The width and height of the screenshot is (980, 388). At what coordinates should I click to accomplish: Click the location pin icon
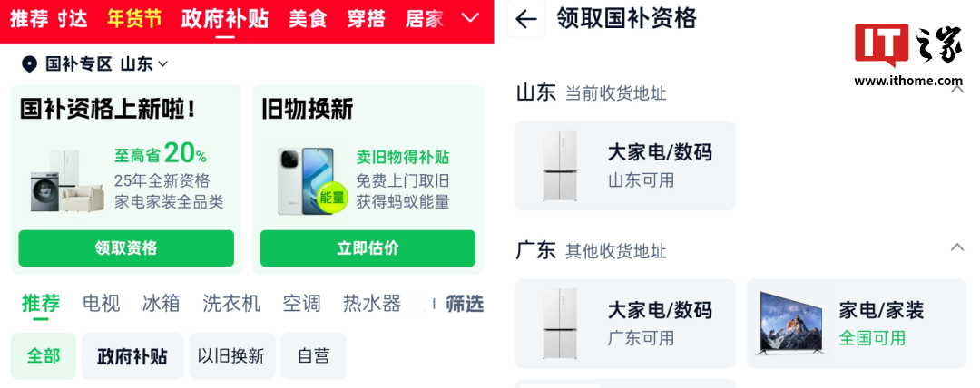[30, 64]
